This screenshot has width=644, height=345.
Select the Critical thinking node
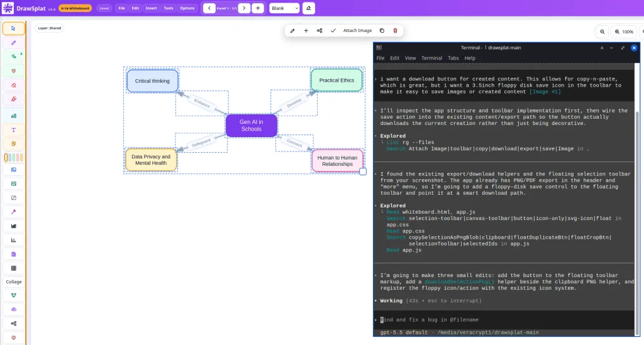[x=152, y=81]
